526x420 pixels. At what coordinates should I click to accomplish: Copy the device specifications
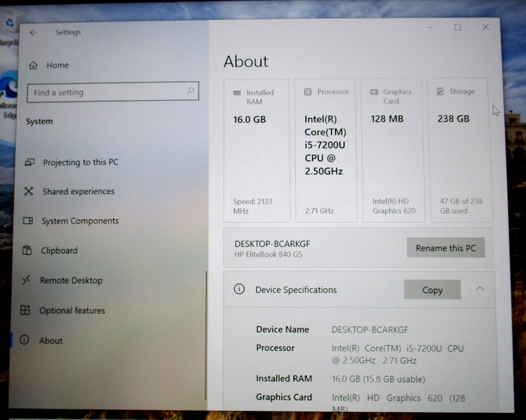tap(432, 290)
